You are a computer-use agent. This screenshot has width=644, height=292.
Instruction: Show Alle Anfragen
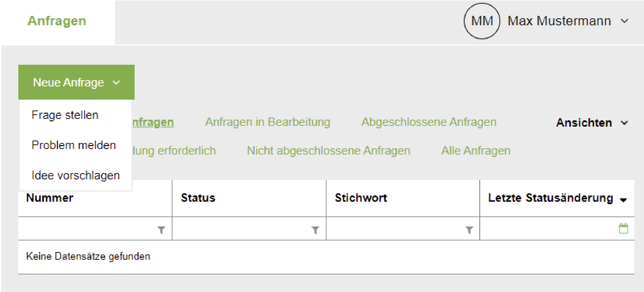476,151
